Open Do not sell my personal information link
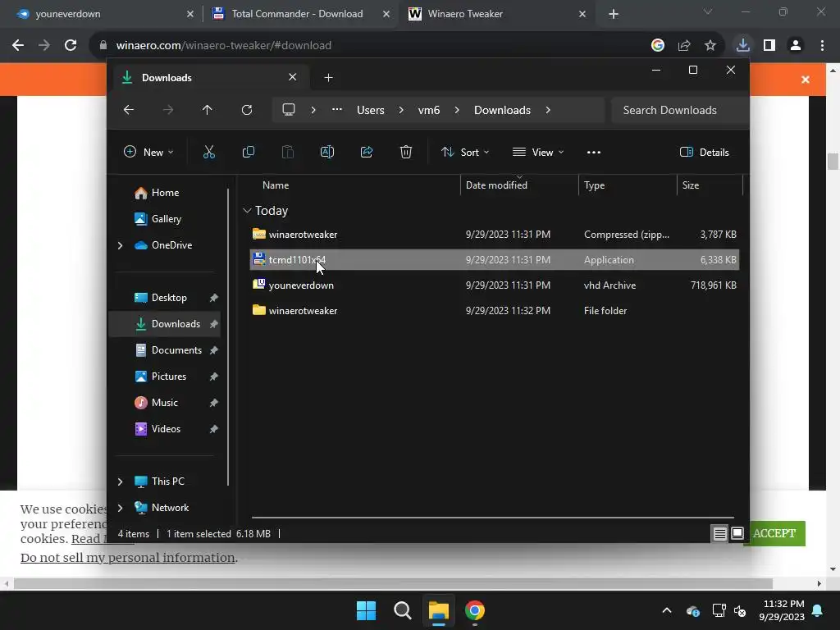The height and width of the screenshot is (630, 840). pyautogui.click(x=127, y=558)
